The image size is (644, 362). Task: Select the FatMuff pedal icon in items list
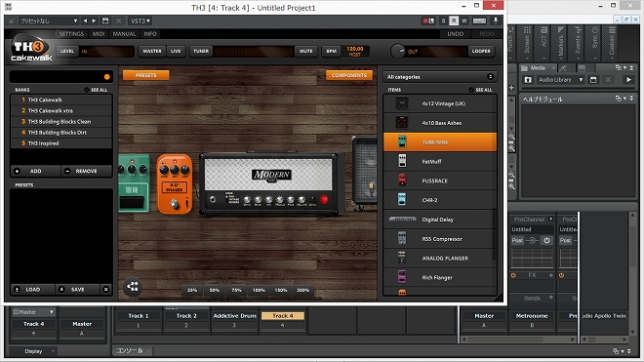pyautogui.click(x=402, y=161)
